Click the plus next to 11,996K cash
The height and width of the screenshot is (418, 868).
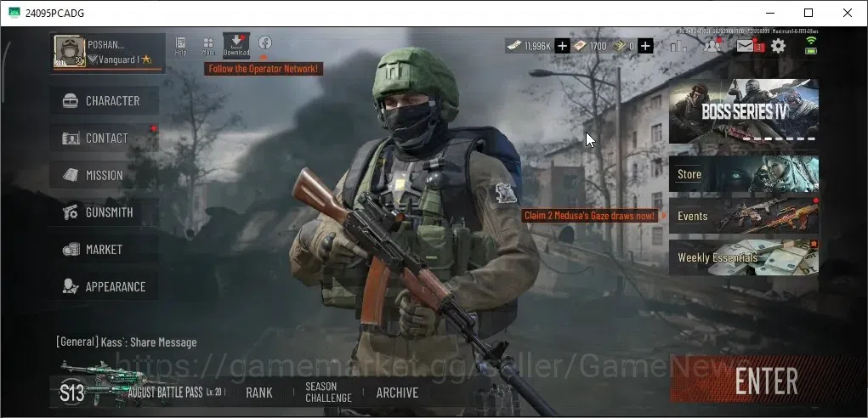tap(563, 46)
